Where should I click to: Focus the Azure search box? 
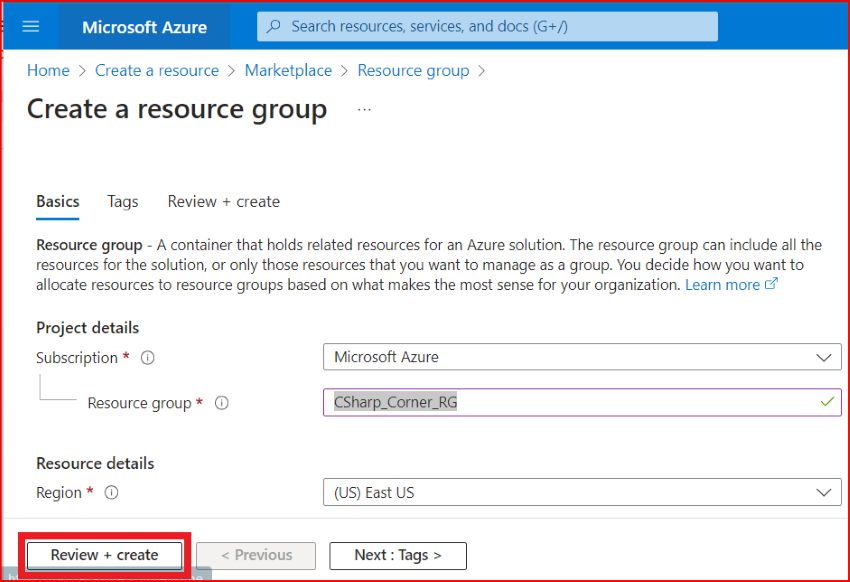tap(500, 26)
